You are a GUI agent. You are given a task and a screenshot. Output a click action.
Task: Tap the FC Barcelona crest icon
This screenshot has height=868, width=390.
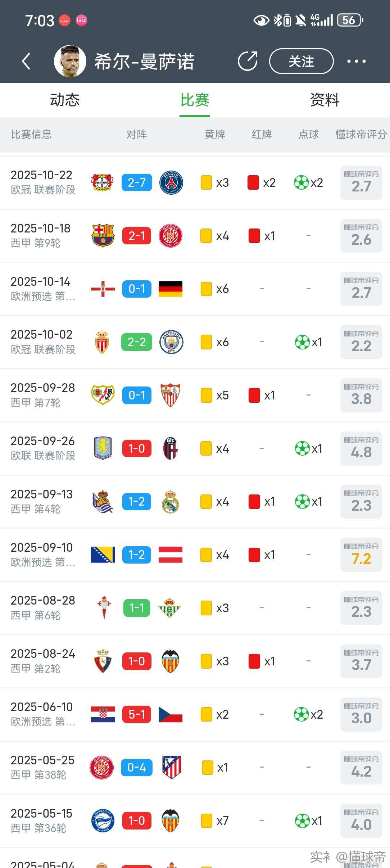[103, 236]
